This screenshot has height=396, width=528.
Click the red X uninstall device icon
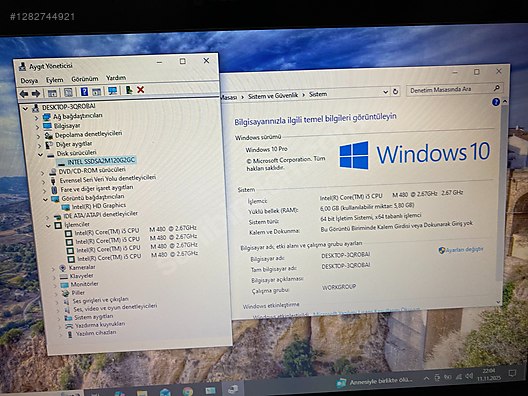(140, 90)
